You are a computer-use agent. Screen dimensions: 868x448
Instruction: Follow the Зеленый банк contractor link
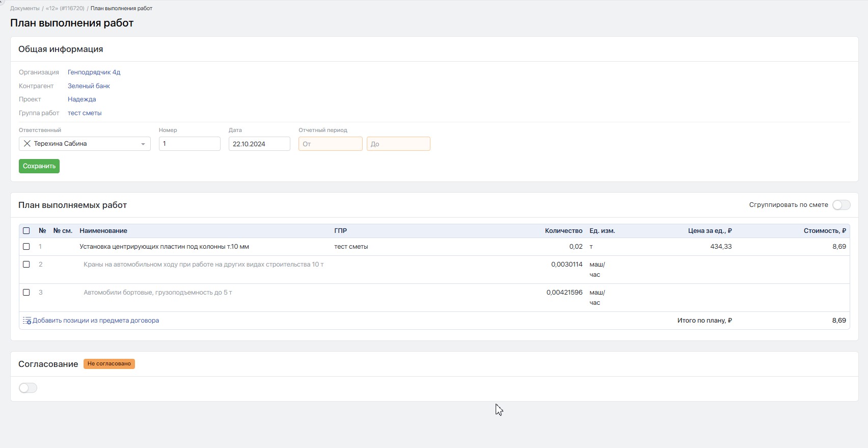tap(89, 86)
